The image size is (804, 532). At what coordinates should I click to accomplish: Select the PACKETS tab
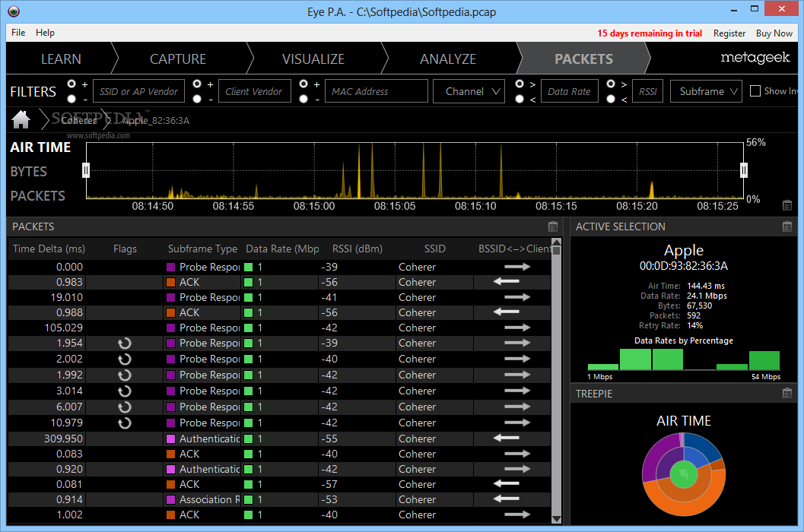pyautogui.click(x=583, y=59)
